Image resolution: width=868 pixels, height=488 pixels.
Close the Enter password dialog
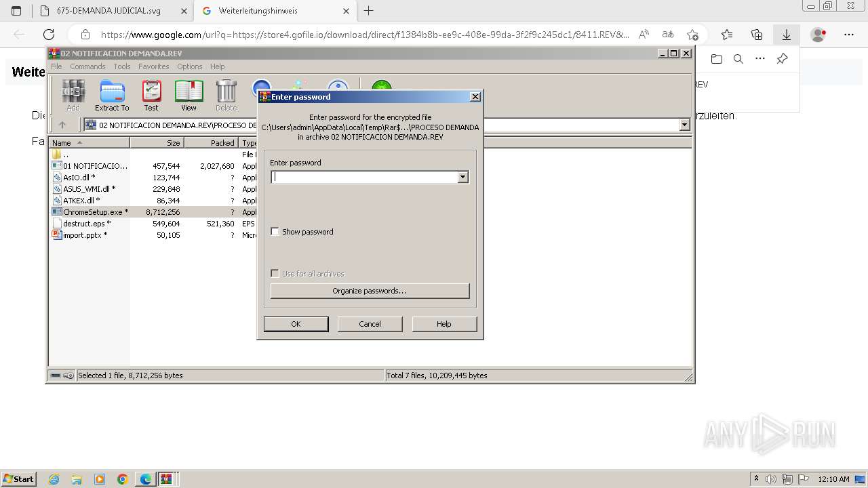click(475, 97)
